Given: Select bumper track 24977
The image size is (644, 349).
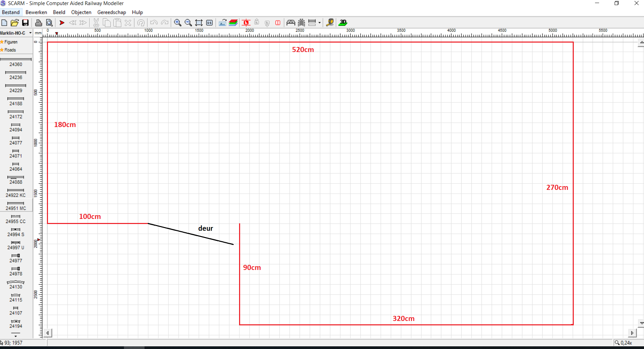Looking at the screenshot, I should (x=16, y=258).
